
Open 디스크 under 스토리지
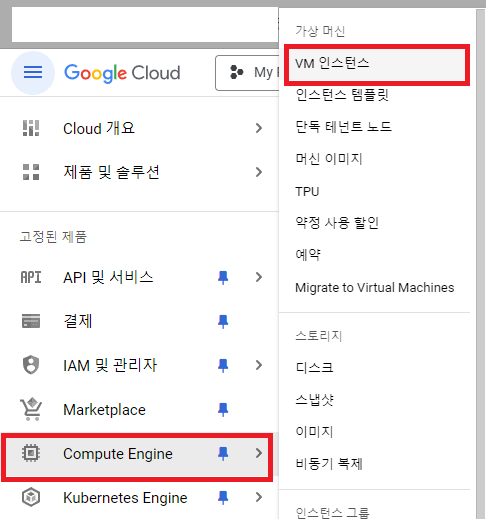(x=314, y=367)
